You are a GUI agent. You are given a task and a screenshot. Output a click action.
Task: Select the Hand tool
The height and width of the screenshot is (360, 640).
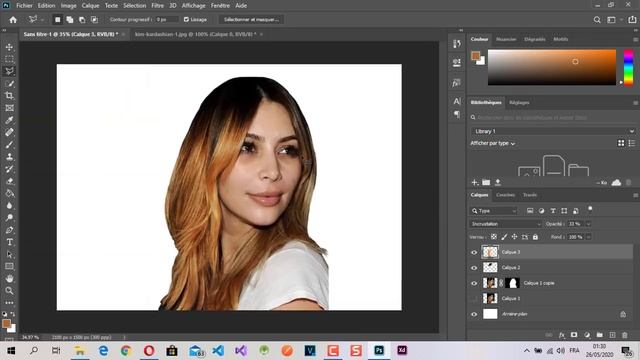(x=9, y=279)
